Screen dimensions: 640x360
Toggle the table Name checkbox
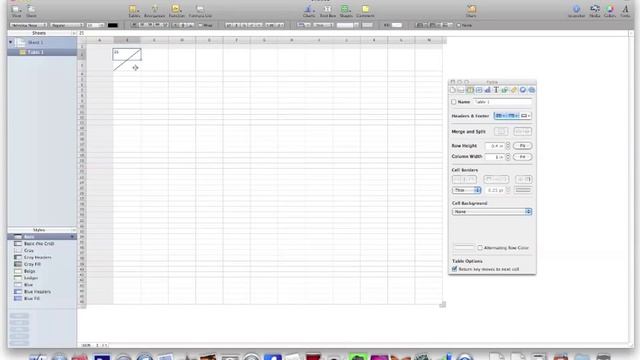pyautogui.click(x=454, y=102)
